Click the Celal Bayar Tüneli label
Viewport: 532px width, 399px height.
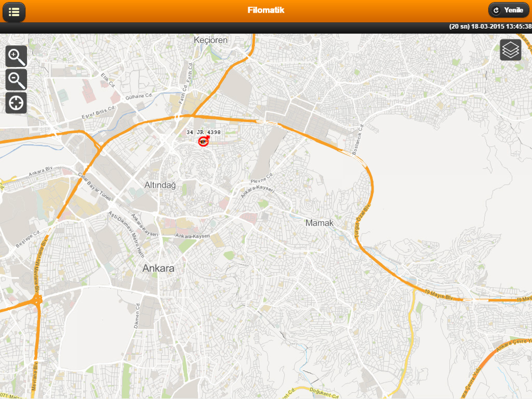click(x=95, y=186)
